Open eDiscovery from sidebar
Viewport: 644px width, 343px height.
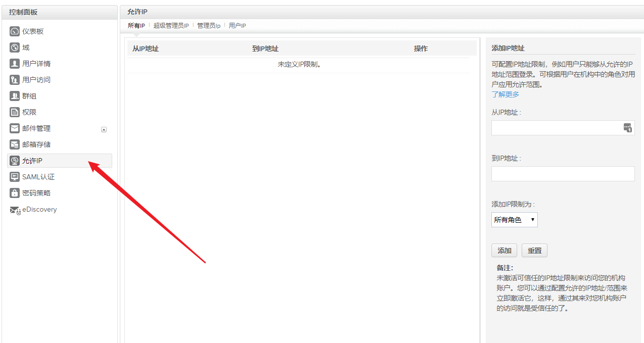39,209
